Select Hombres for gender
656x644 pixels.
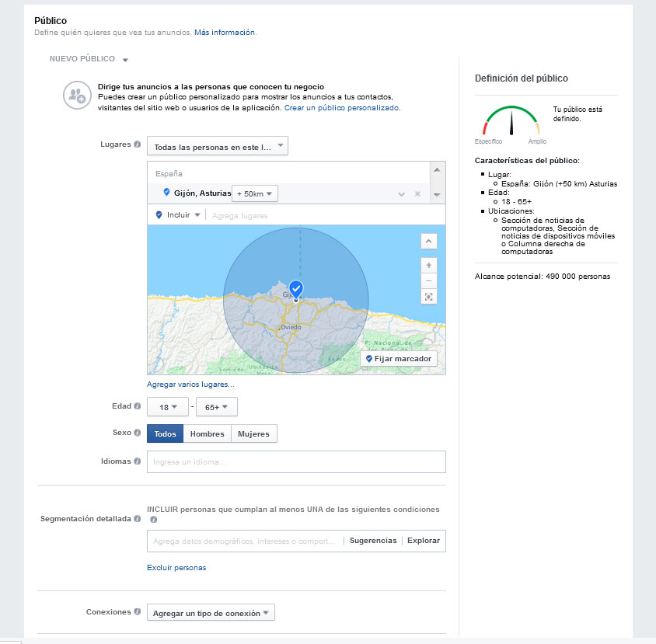(x=207, y=434)
